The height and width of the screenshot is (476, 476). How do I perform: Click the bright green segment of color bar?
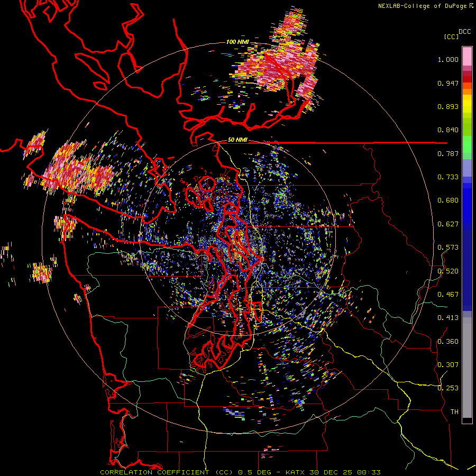tap(467, 144)
